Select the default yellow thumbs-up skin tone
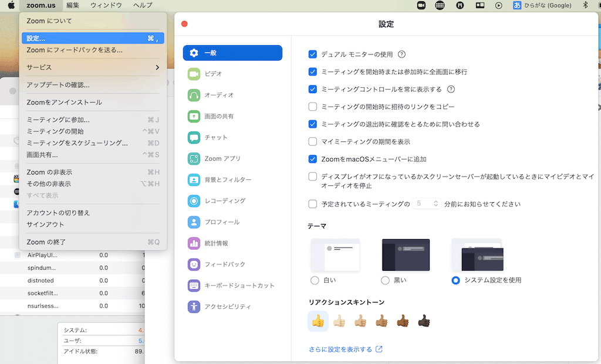 318,321
